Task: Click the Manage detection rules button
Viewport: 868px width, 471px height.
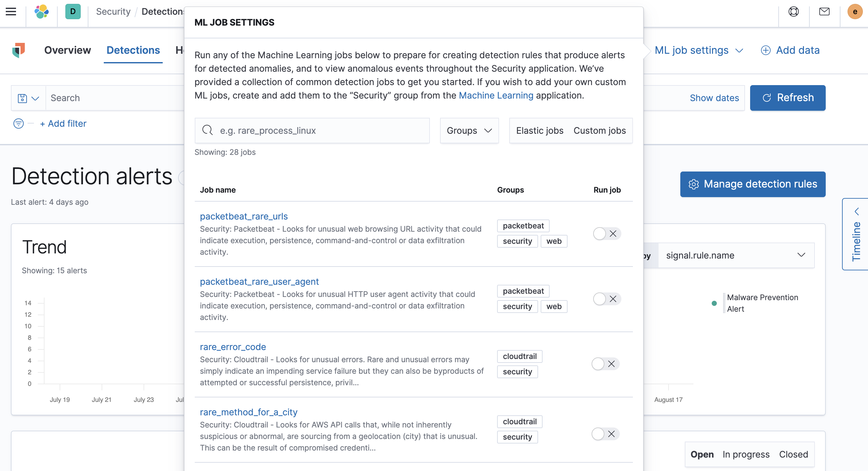Action: 752,184
